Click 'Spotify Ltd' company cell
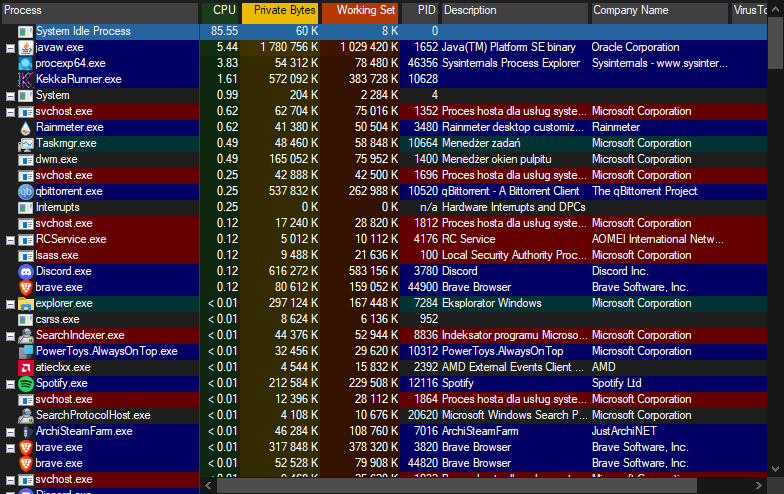The height and width of the screenshot is (494, 784). click(x=616, y=383)
